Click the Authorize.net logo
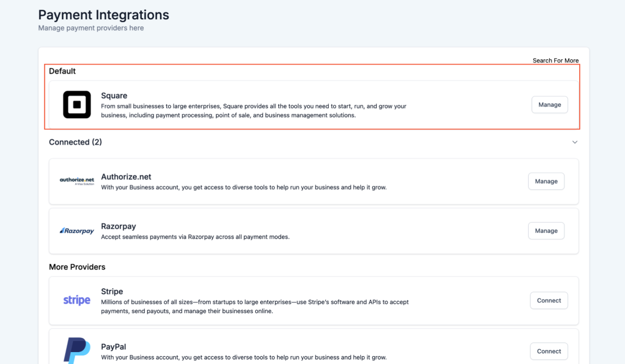The image size is (625, 364). point(77,181)
